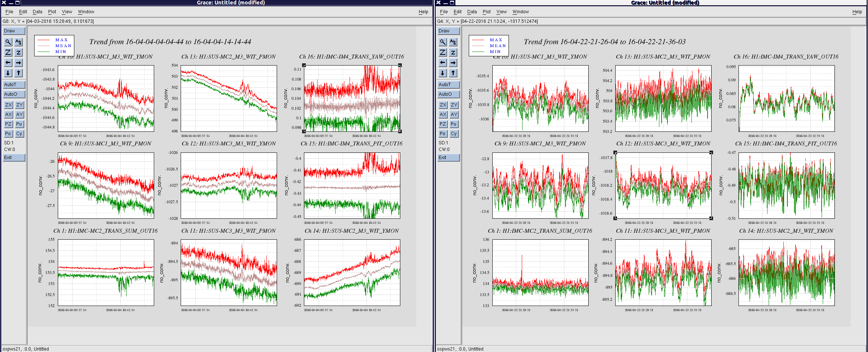Open Help menu in left Grace window

coord(423,12)
